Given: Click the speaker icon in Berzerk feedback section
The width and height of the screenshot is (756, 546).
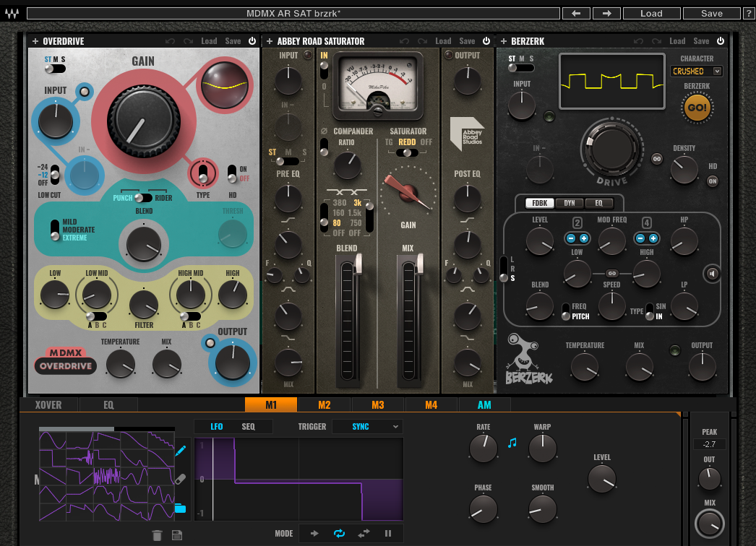Looking at the screenshot, I should click(713, 274).
